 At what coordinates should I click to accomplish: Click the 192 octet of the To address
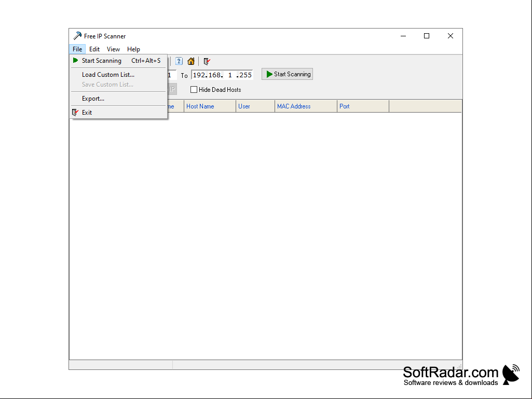[x=198, y=75]
